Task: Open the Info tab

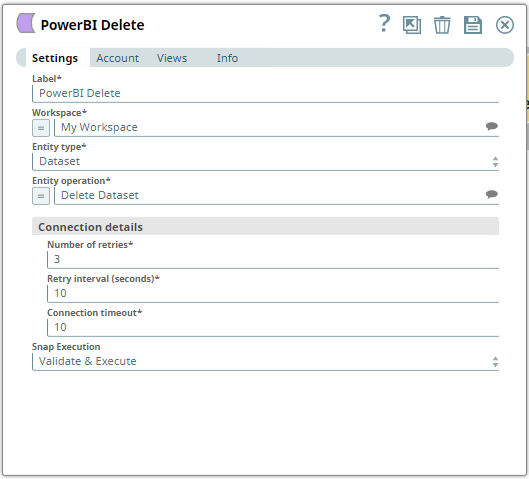Action: 227,58
